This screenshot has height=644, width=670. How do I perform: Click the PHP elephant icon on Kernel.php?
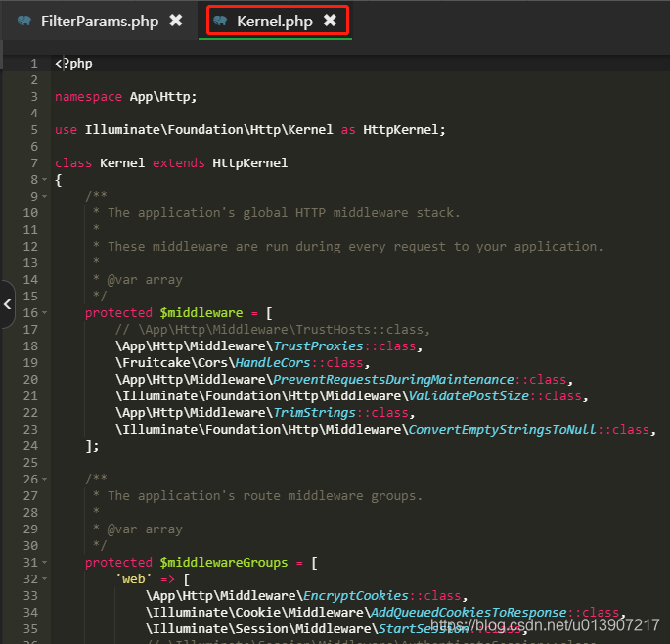[220, 21]
